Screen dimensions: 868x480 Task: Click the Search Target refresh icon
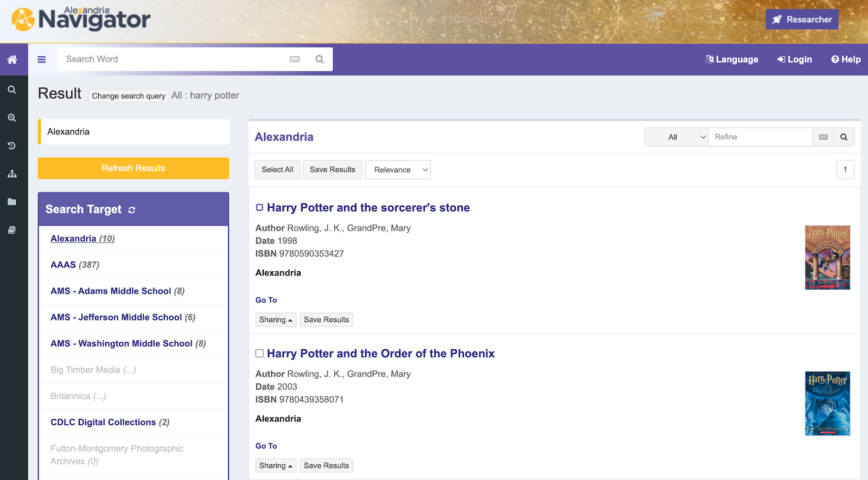point(132,210)
